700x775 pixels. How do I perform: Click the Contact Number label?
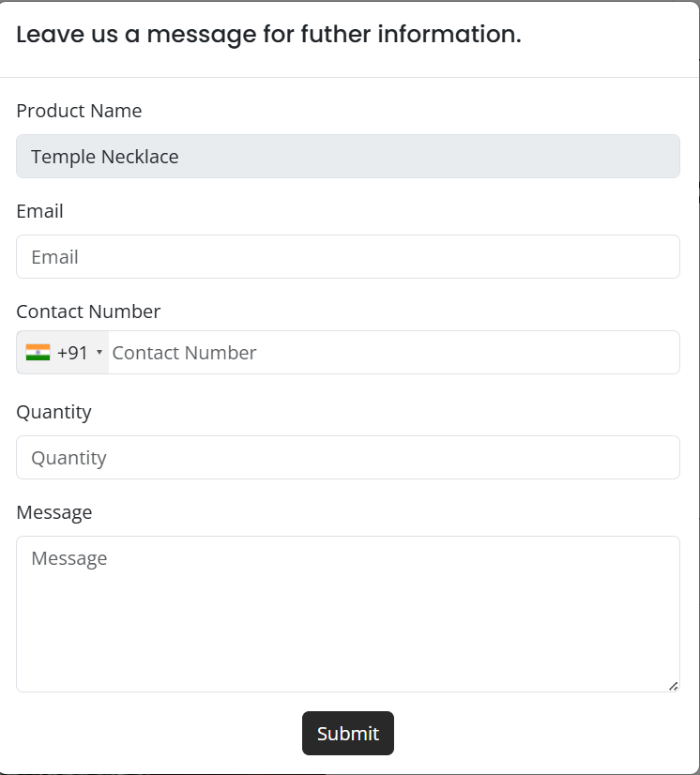point(88,312)
